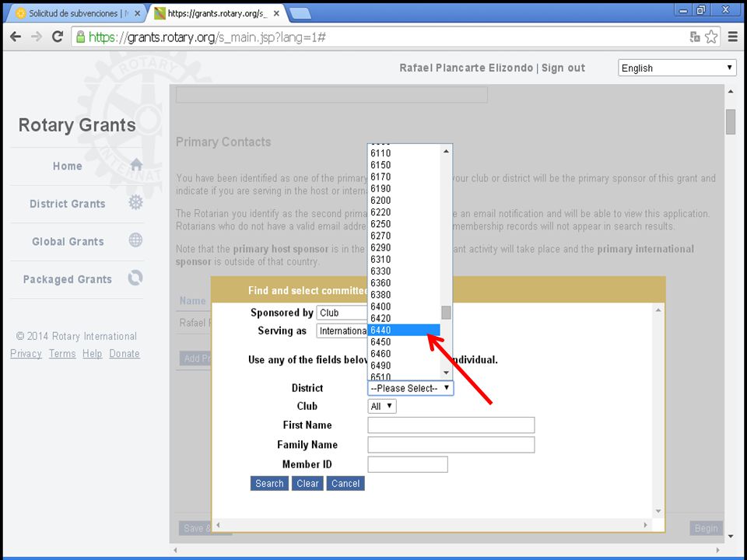Select district 6110 from the list

(404, 153)
